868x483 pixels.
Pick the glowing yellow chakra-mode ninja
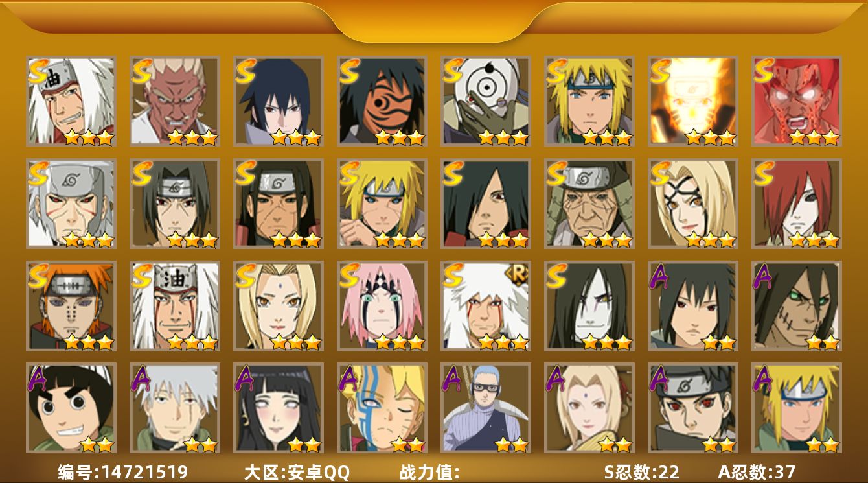[x=693, y=101]
